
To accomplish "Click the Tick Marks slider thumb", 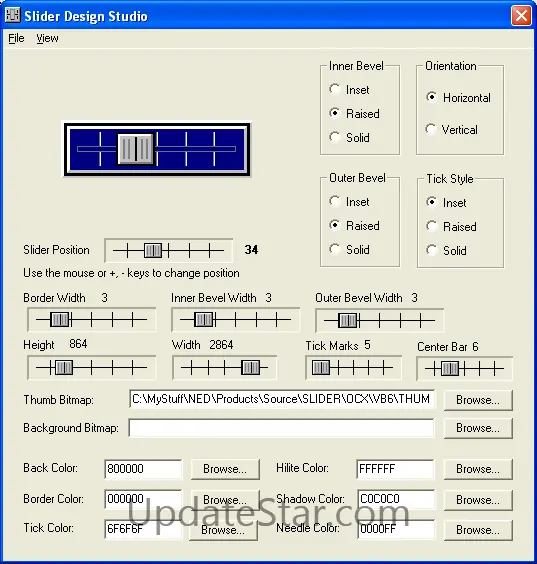I will [321, 368].
